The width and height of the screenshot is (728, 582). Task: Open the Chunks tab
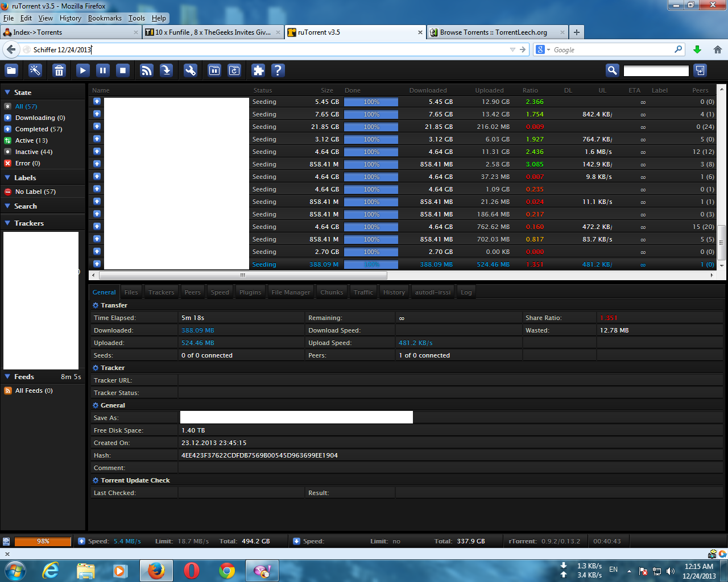pyautogui.click(x=332, y=292)
